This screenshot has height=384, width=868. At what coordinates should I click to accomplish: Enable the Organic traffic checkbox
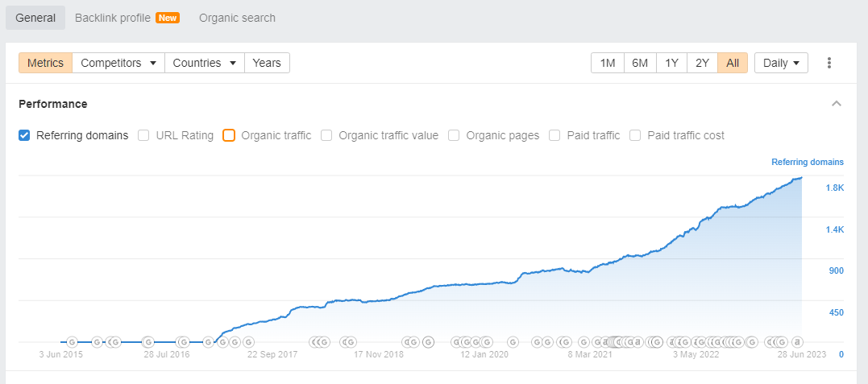tap(229, 135)
